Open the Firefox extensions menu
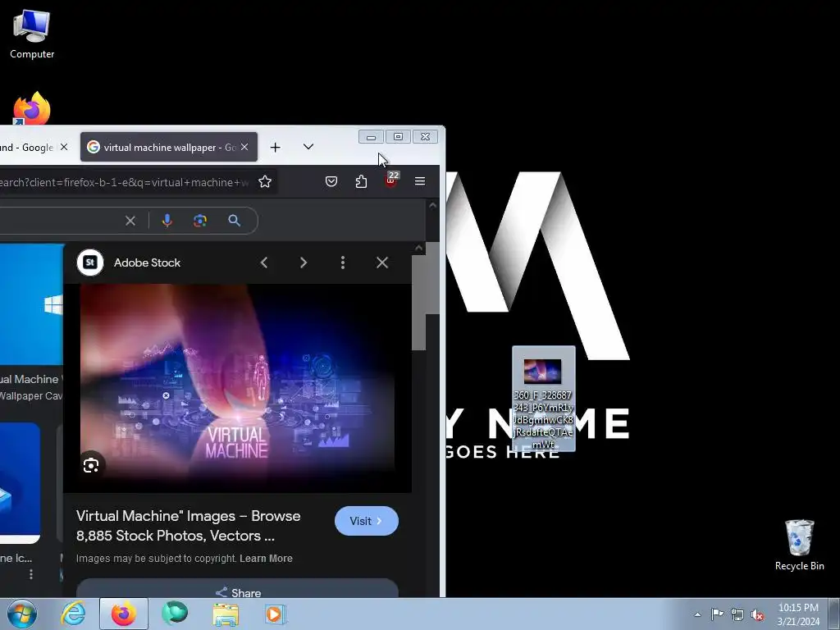 361,181
